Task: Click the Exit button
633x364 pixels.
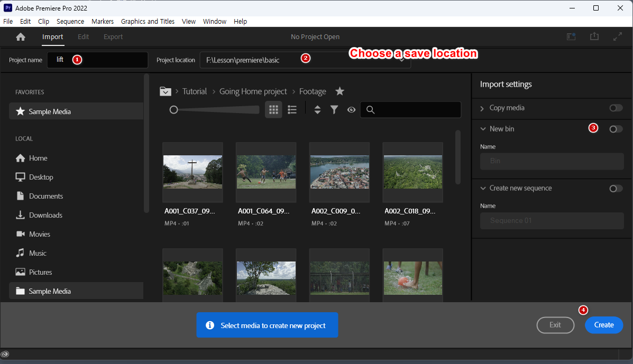Action: point(555,325)
